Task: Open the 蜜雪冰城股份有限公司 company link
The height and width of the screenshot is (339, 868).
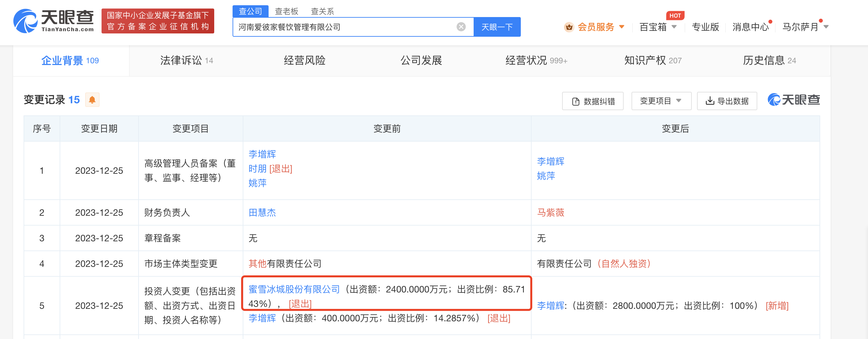Action: tap(294, 289)
